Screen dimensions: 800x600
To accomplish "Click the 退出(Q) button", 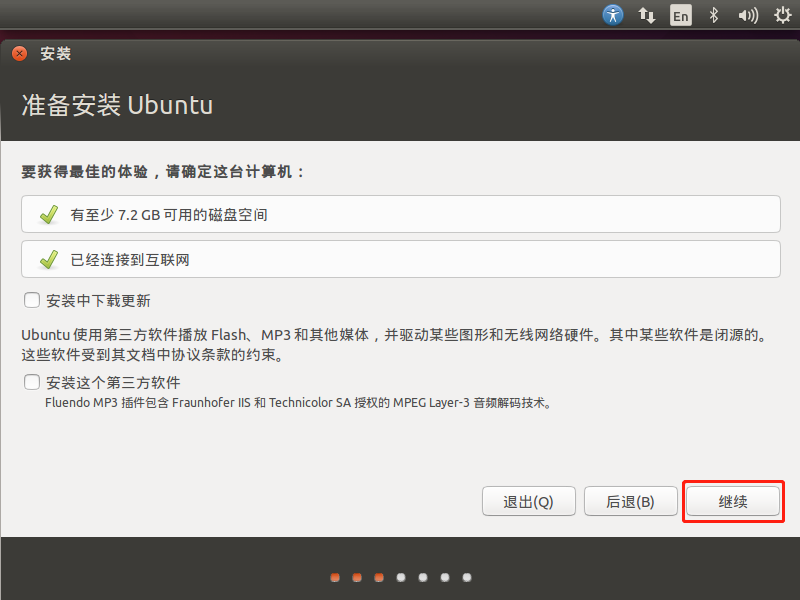I will click(x=529, y=501).
